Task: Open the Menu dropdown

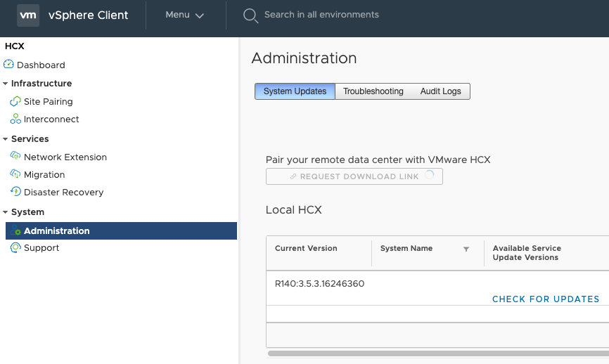Action: click(x=184, y=15)
